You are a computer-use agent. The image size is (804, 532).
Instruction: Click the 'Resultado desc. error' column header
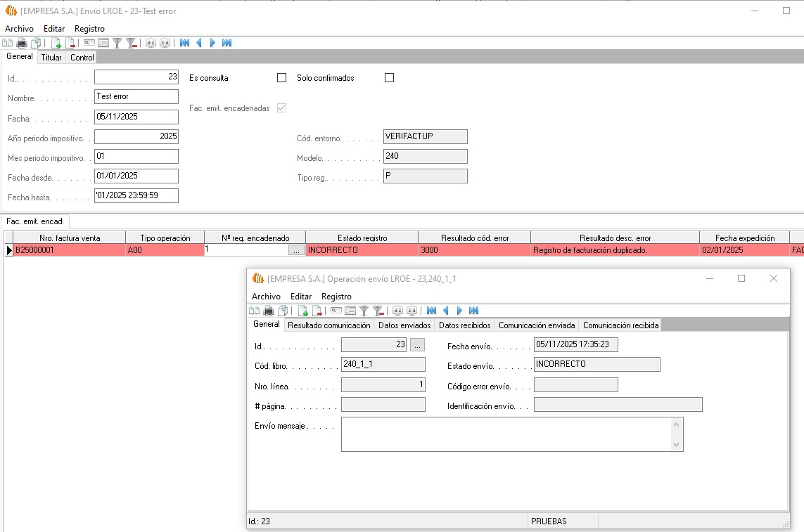pos(615,238)
